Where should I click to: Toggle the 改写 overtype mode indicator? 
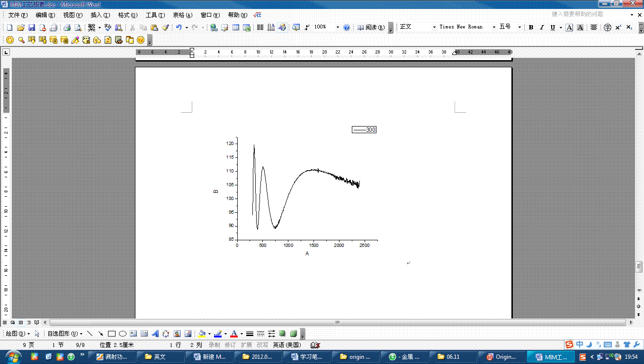tap(262, 345)
